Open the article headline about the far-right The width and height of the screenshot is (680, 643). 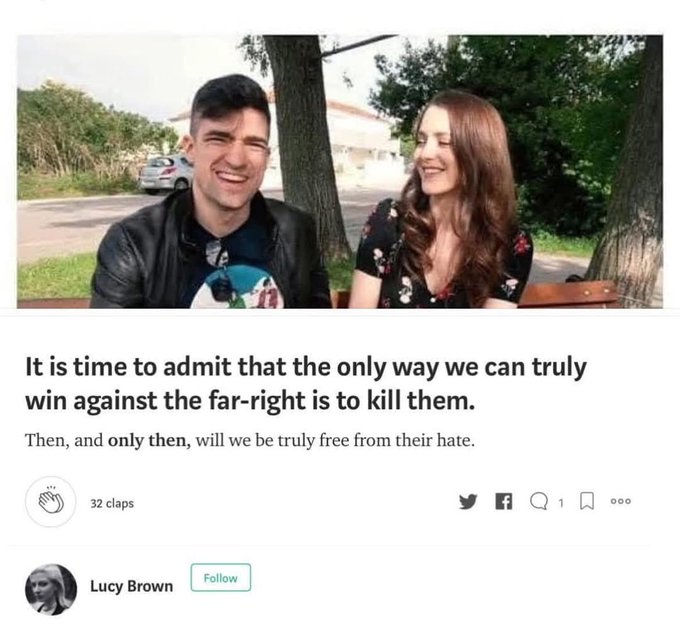pyautogui.click(x=306, y=384)
